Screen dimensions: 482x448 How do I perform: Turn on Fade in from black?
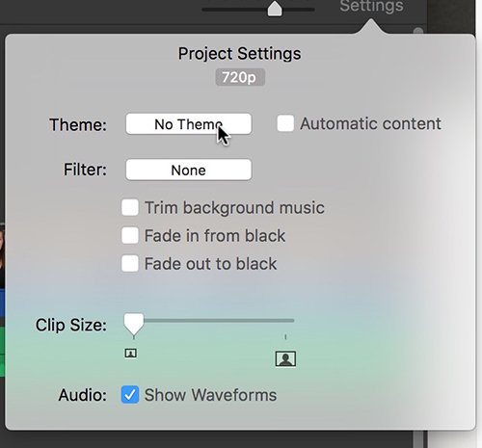(130, 235)
